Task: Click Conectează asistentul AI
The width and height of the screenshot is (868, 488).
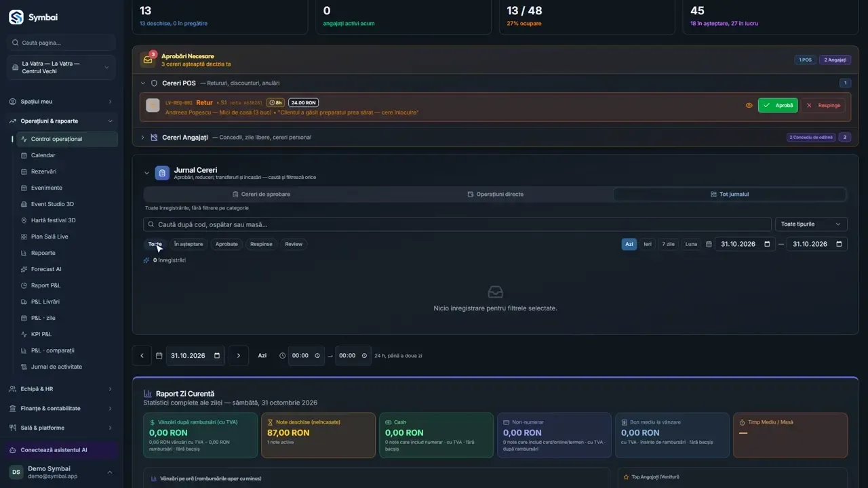Action: (x=61, y=450)
